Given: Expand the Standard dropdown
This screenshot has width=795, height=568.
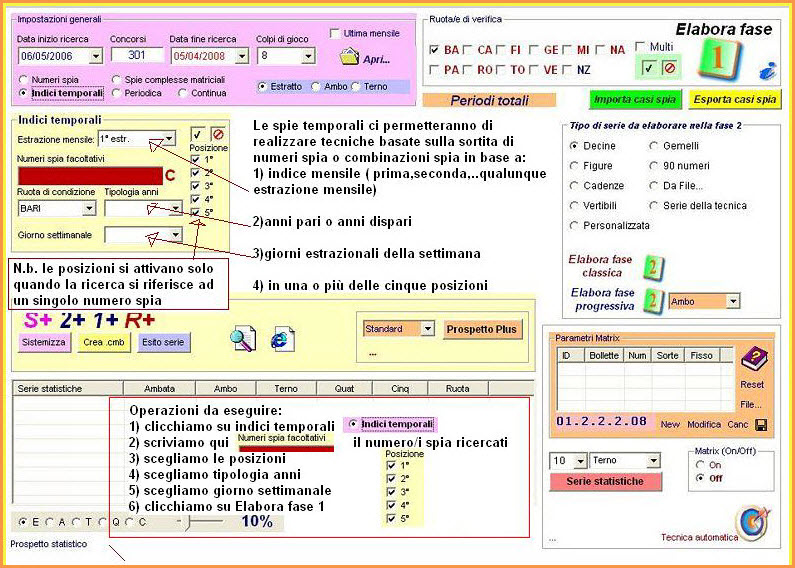Looking at the screenshot, I should tap(428, 329).
